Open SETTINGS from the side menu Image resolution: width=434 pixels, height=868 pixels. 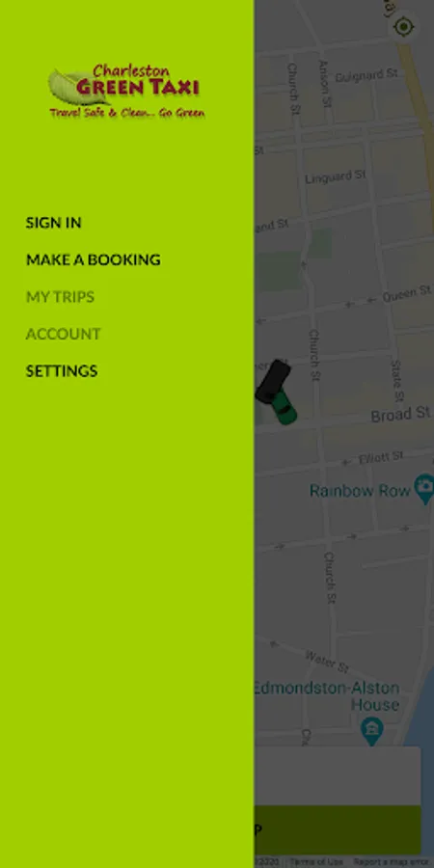(62, 371)
